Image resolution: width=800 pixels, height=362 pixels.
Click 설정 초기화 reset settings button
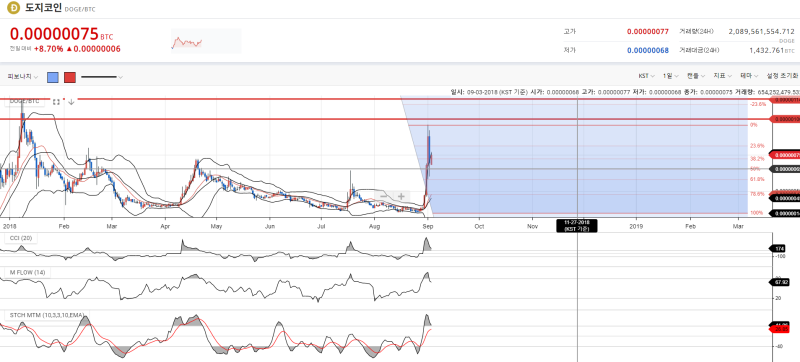tap(782, 76)
